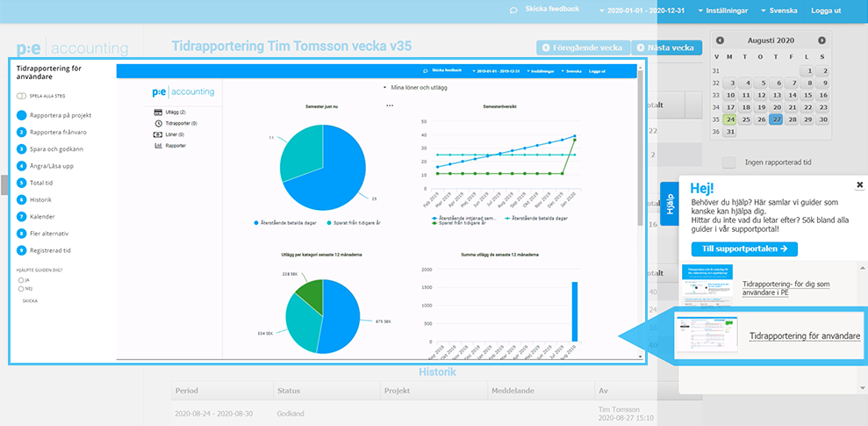868x426 pixels.
Task: Jump to step 7 Kalender
Action: tap(35, 216)
